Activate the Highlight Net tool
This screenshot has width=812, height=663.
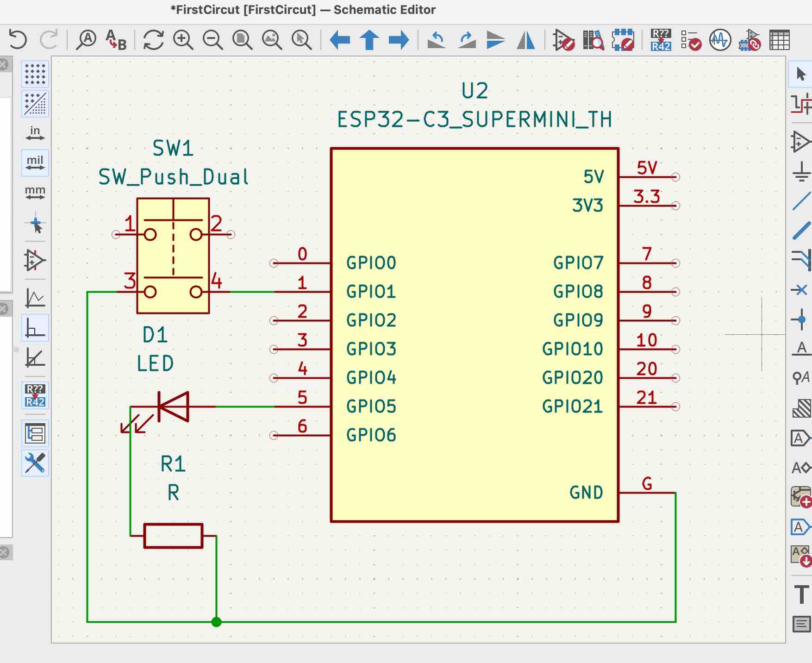tap(801, 103)
